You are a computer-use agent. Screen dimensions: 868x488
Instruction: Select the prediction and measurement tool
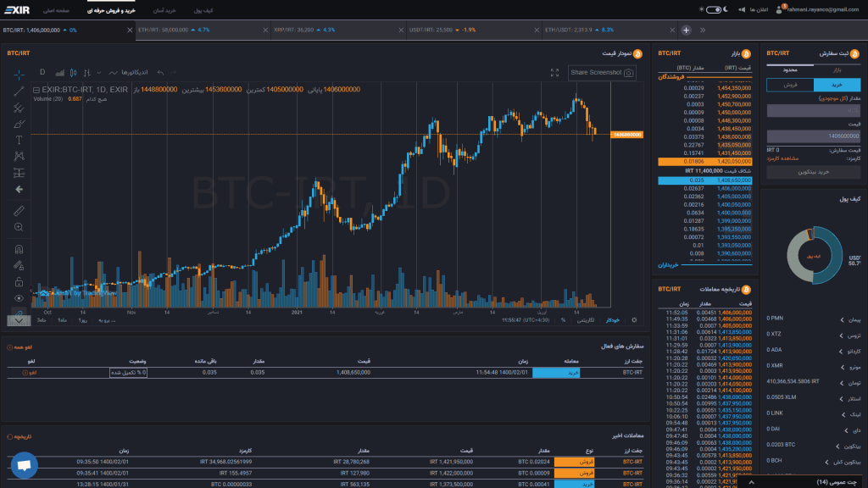tap(19, 173)
